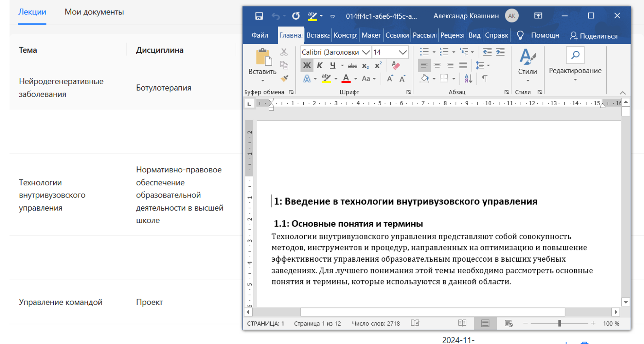
Task: Switch to the Макет ribbon tab
Action: (371, 35)
